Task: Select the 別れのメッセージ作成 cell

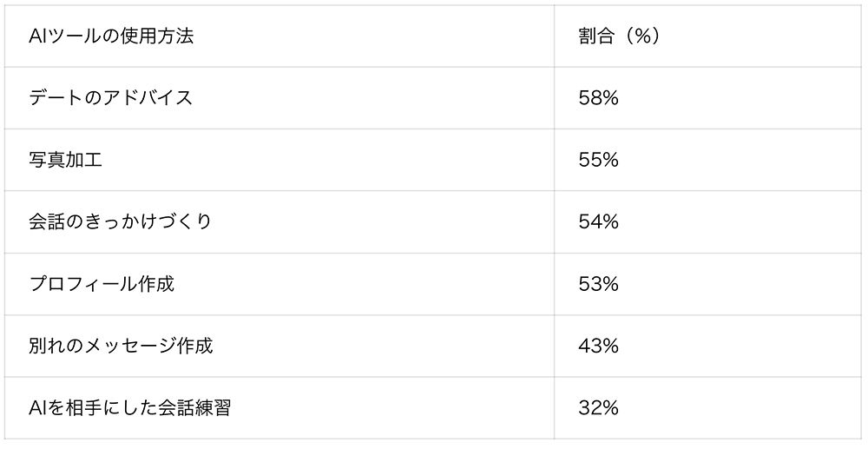Action: pyautogui.click(x=121, y=346)
